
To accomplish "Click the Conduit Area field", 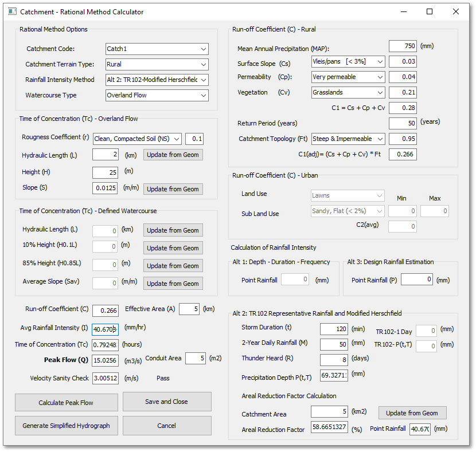I will pyautogui.click(x=196, y=359).
